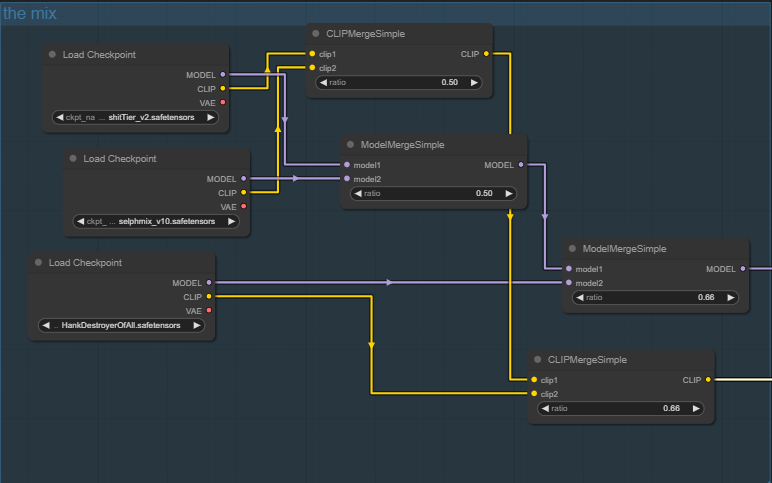Click collapse dot of ModelMergeSimple with ratio 0.66
772x483 pixels.
(x=572, y=249)
